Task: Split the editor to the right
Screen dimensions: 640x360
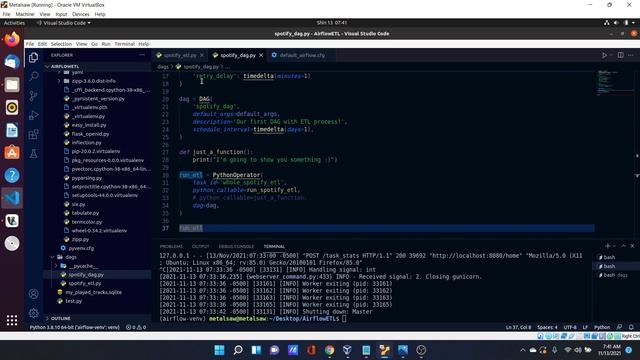Action: [620, 55]
